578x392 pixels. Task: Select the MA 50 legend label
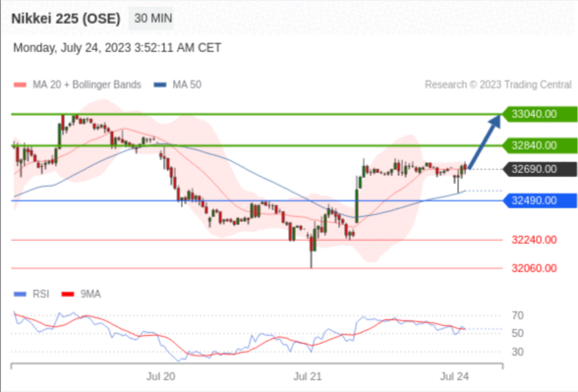[x=187, y=84]
